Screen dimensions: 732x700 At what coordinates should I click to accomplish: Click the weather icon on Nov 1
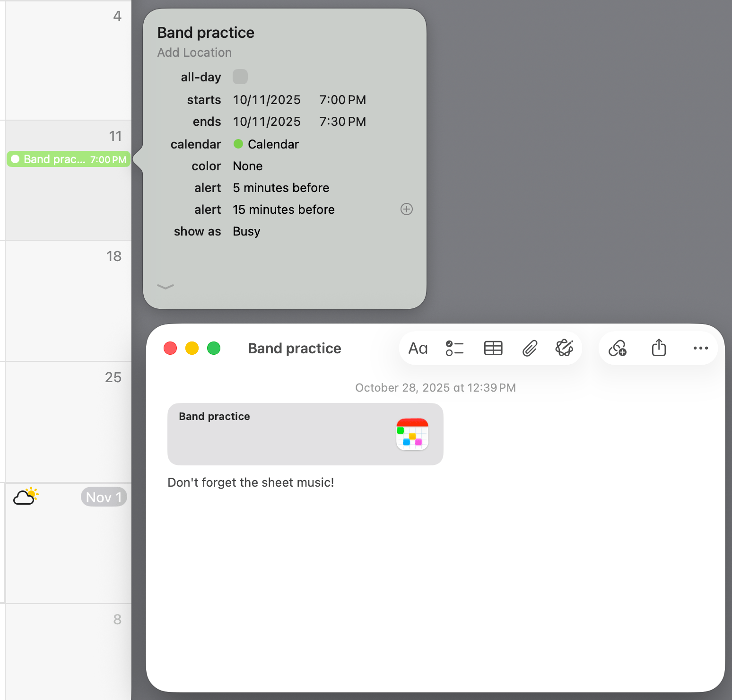[x=26, y=497]
